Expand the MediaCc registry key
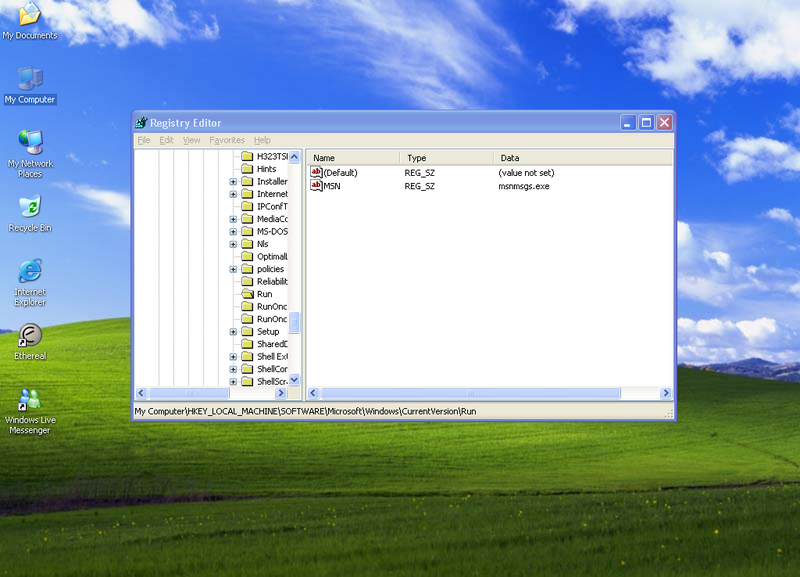 click(x=233, y=219)
